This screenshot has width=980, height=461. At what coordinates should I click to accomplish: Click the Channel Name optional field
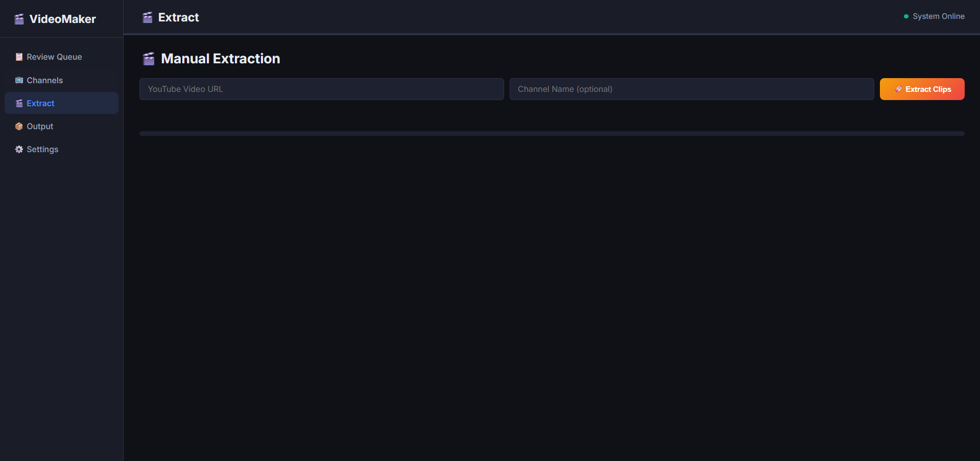click(x=691, y=89)
